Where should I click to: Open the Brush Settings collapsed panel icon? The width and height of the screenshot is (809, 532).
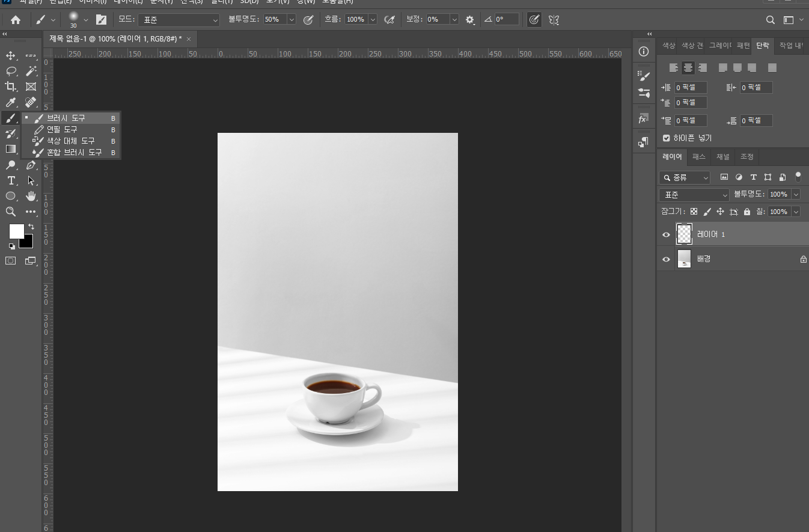click(x=644, y=76)
